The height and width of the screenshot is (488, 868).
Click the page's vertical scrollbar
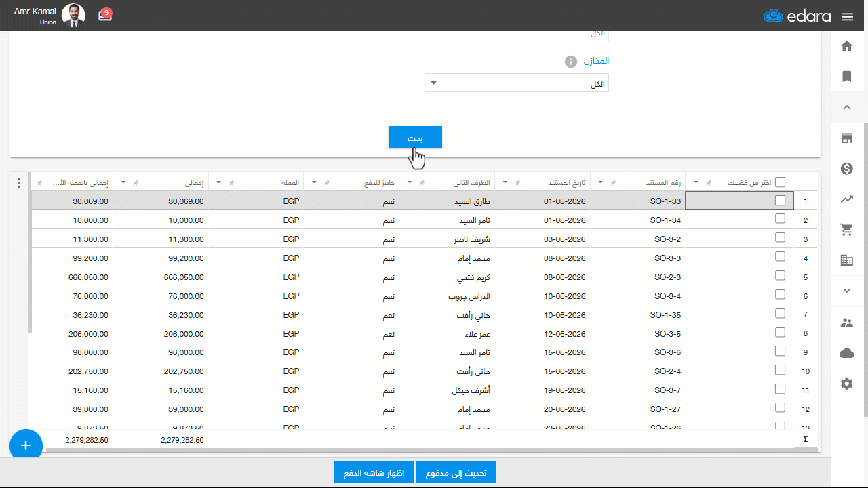coord(866,271)
